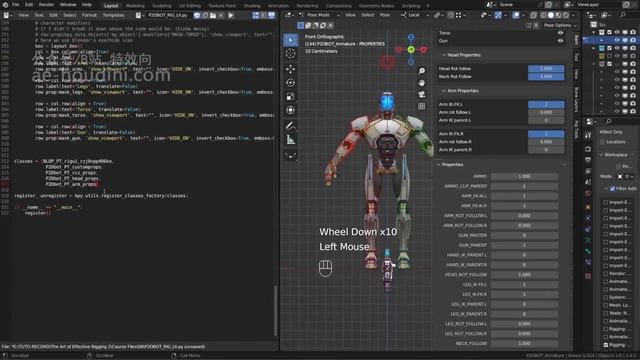Toggle camera view icon in viewport
640x360 pixels.
[x=422, y=94]
